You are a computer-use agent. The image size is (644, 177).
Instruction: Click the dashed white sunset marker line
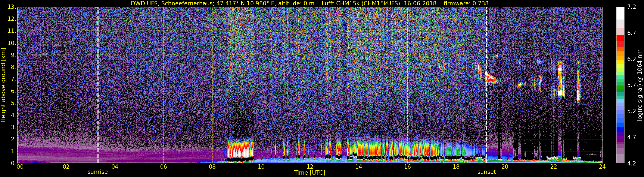(487, 85)
